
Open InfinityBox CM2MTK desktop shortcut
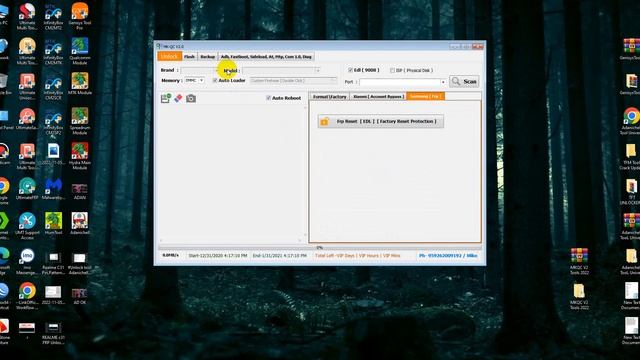click(x=53, y=51)
